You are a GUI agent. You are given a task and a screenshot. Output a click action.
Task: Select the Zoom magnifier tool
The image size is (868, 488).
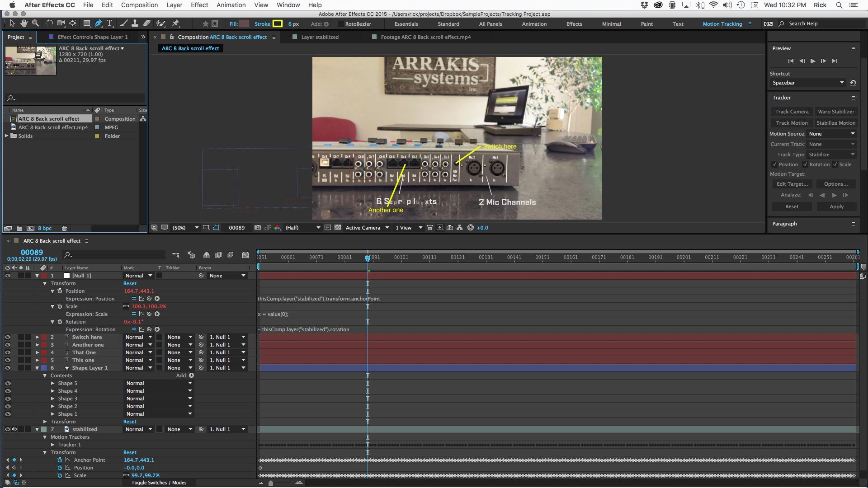click(36, 23)
